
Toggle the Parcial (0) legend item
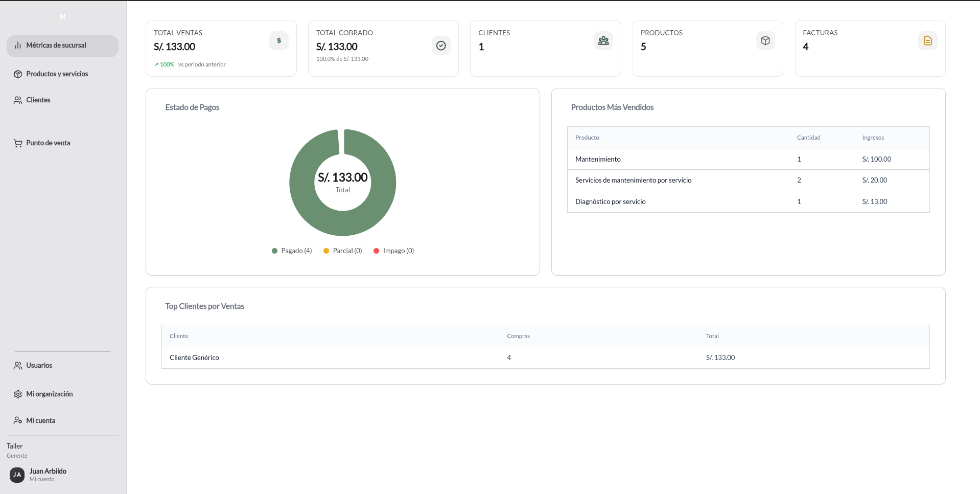342,251
